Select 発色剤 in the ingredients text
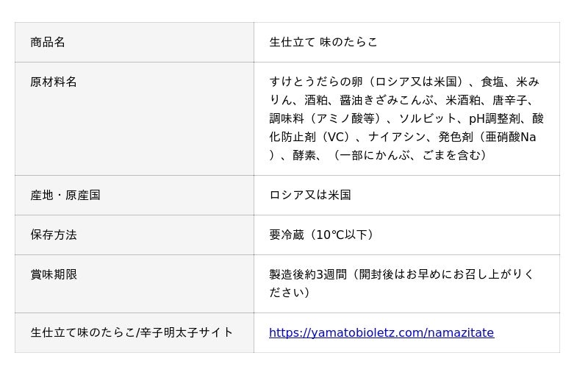Viewport: 588px width, 375px height. (455, 137)
